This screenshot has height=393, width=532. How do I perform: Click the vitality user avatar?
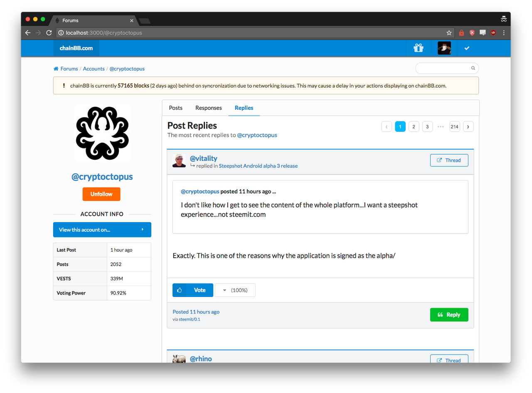coord(179,161)
